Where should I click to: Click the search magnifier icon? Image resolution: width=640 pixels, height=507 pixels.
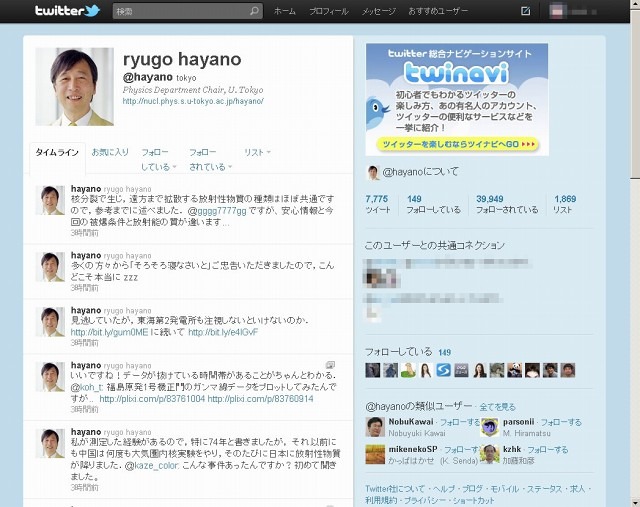(x=254, y=11)
